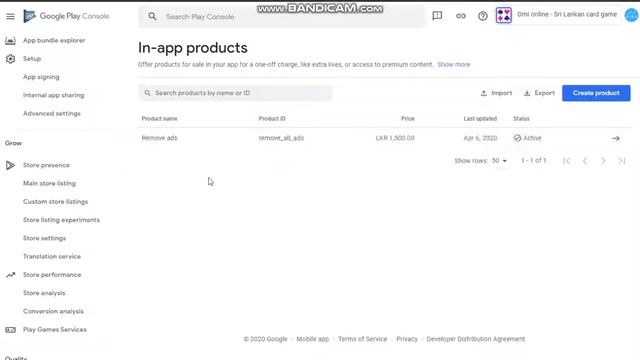Open Custom store listings
Image resolution: width=640 pixels, height=360 pixels.
[56, 202]
